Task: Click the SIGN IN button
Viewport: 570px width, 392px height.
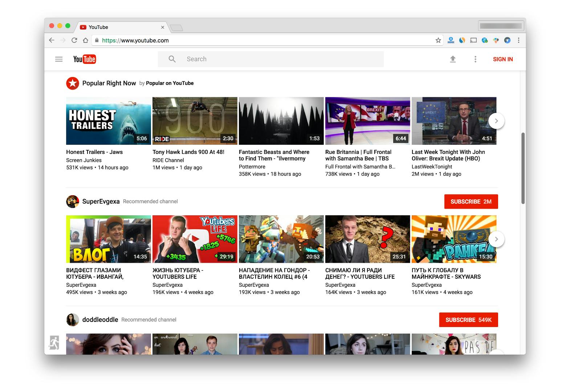Action: click(x=503, y=59)
